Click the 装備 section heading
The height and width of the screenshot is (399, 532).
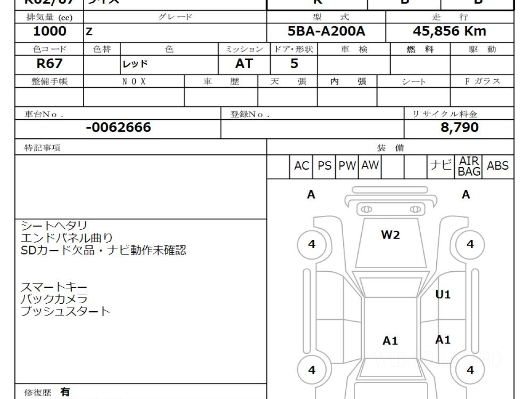(x=390, y=148)
